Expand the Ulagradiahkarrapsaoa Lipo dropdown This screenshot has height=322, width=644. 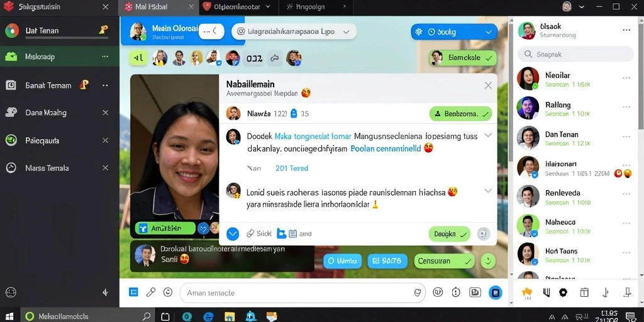pyautogui.click(x=347, y=31)
